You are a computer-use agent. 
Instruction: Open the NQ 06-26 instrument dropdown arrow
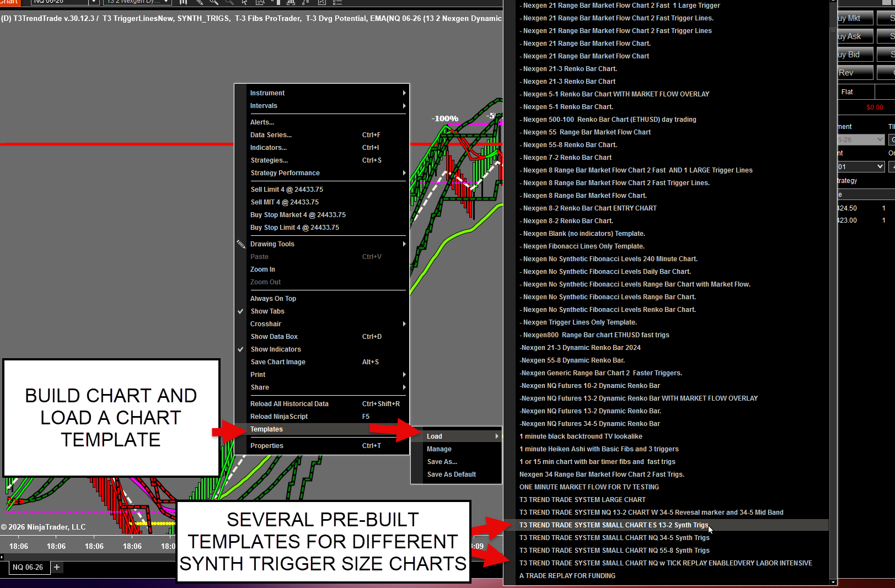tap(94, 2)
